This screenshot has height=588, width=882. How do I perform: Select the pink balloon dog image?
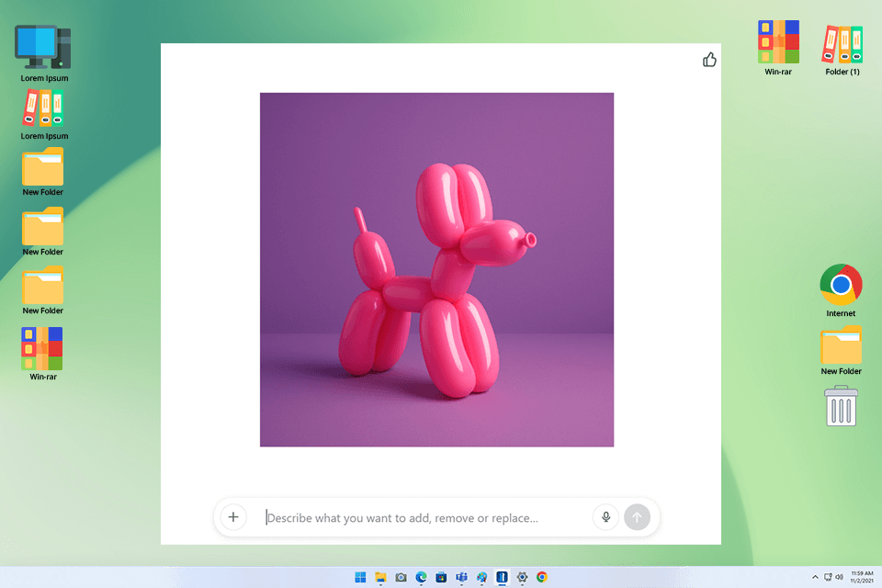[436, 269]
